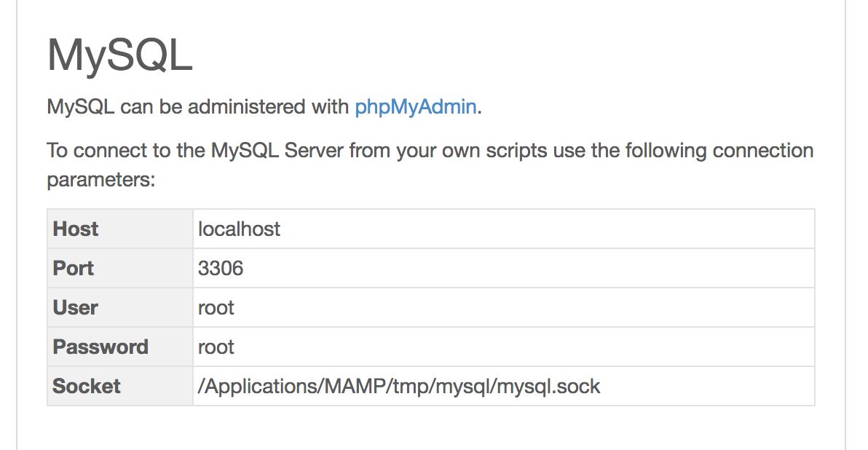Select the User label cell
This screenshot has width=868, height=450.
[x=76, y=307]
